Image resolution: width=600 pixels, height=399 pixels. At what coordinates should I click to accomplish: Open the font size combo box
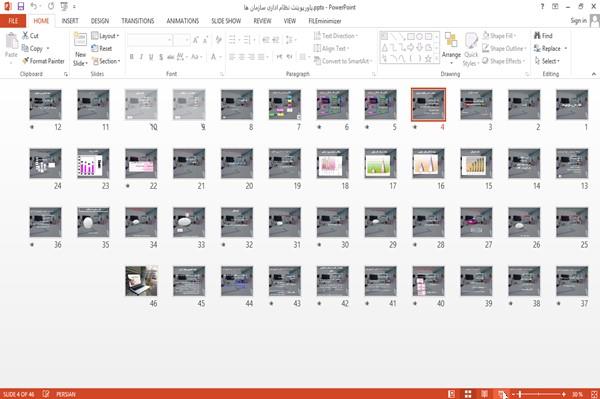[181, 40]
